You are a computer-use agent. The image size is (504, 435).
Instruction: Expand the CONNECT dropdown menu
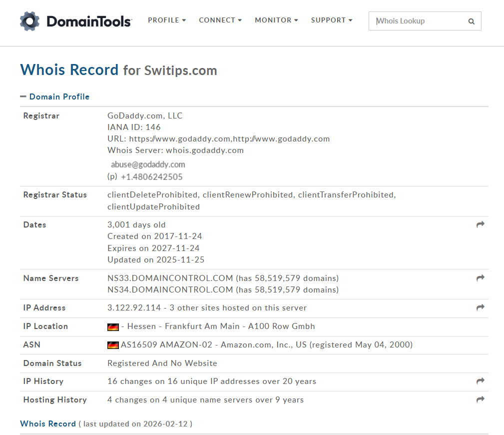tap(220, 20)
